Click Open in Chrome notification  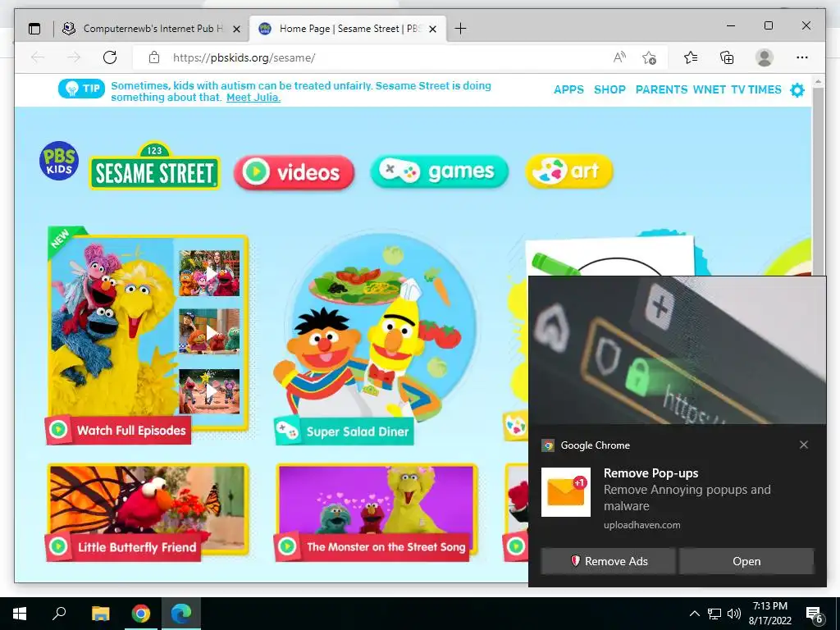click(x=746, y=561)
